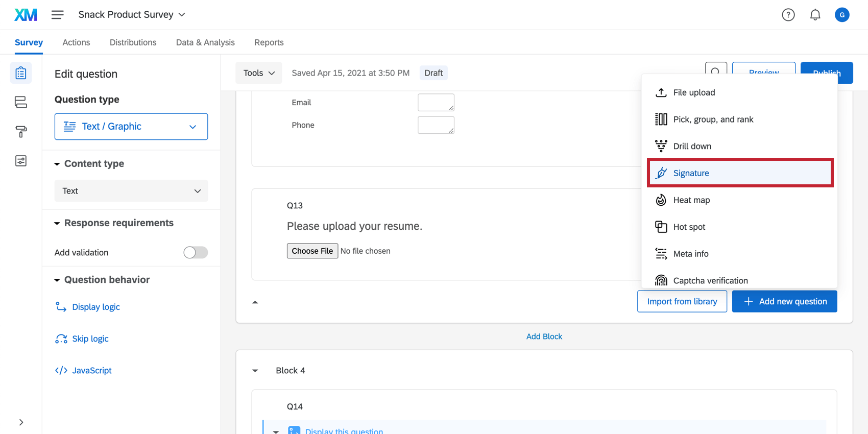Click the account avatar icon
Image resolution: width=868 pixels, height=434 pixels.
click(x=841, y=15)
